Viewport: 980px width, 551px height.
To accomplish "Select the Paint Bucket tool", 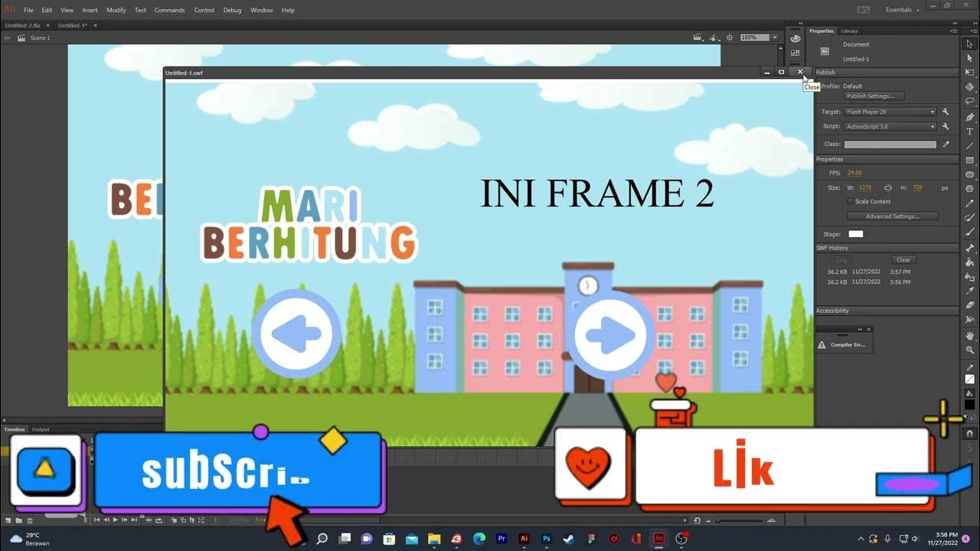I will click(970, 262).
